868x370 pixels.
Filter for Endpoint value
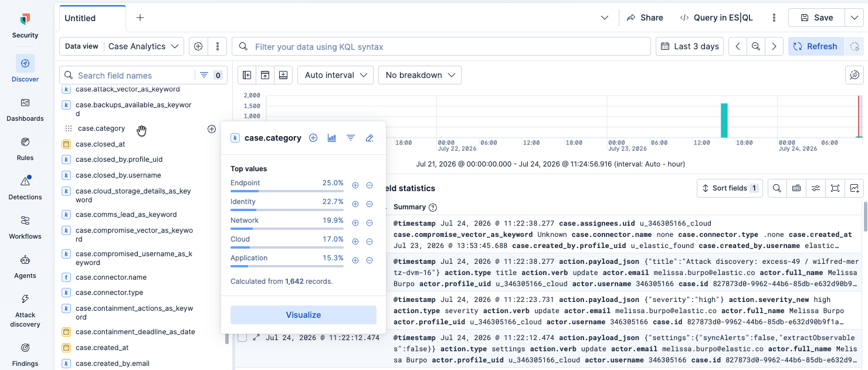point(355,185)
